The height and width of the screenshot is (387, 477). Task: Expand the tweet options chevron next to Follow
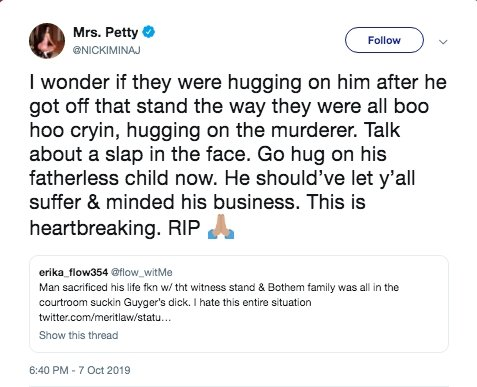[443, 42]
